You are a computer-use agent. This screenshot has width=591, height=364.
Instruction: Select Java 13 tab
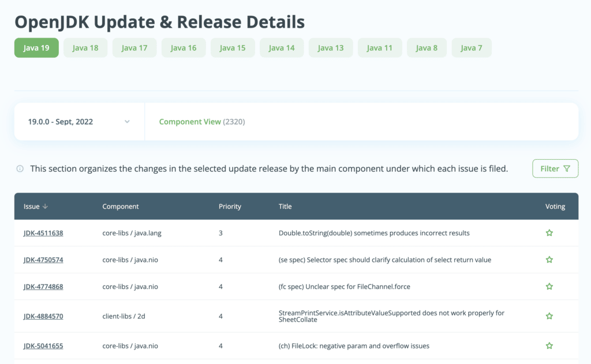coord(331,48)
